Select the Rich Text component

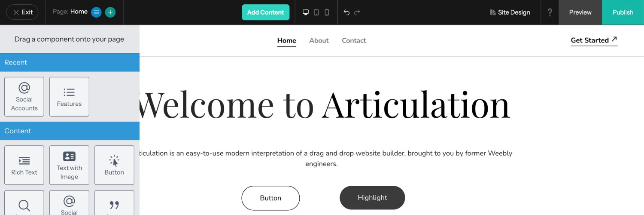pyautogui.click(x=24, y=165)
